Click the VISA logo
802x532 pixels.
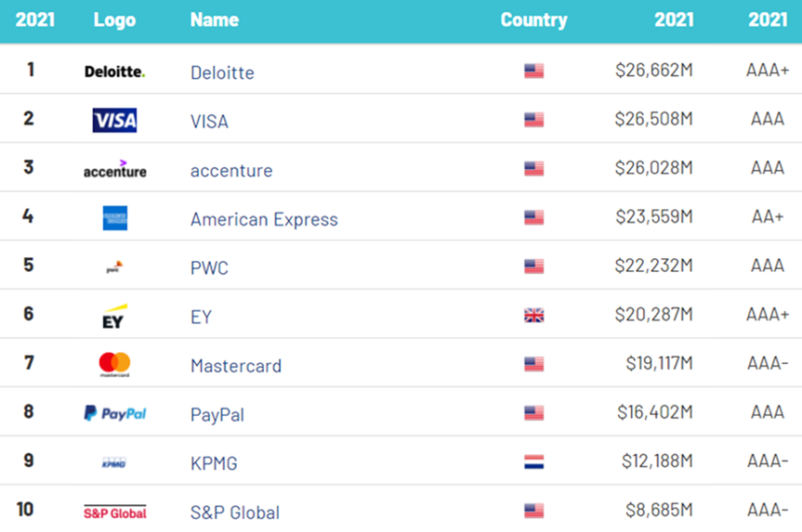[114, 120]
